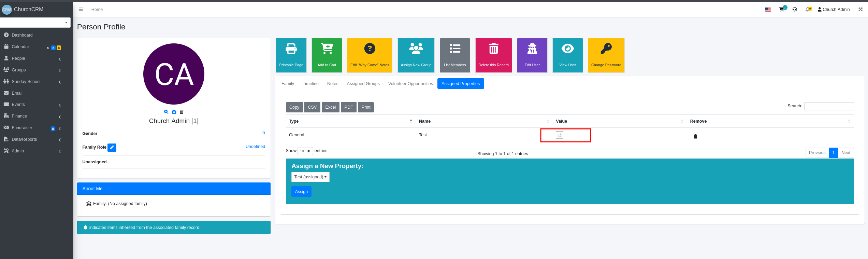Screen dimensions: 868x259
Task: Click the Assign button
Action: [301, 192]
